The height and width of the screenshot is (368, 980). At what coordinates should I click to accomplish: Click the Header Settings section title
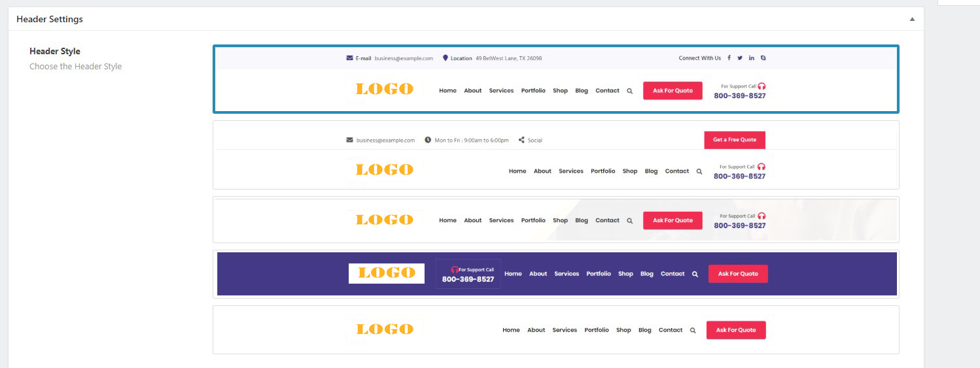click(50, 20)
